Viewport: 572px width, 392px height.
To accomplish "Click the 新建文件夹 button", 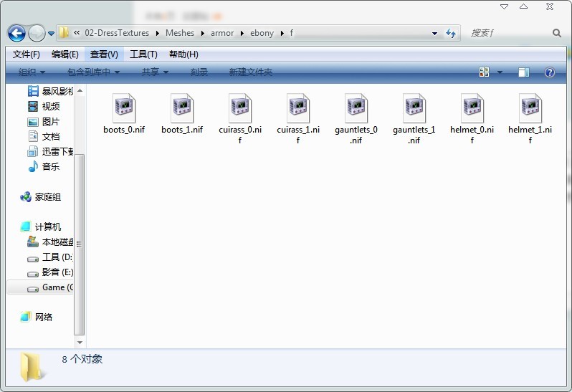I will [251, 72].
